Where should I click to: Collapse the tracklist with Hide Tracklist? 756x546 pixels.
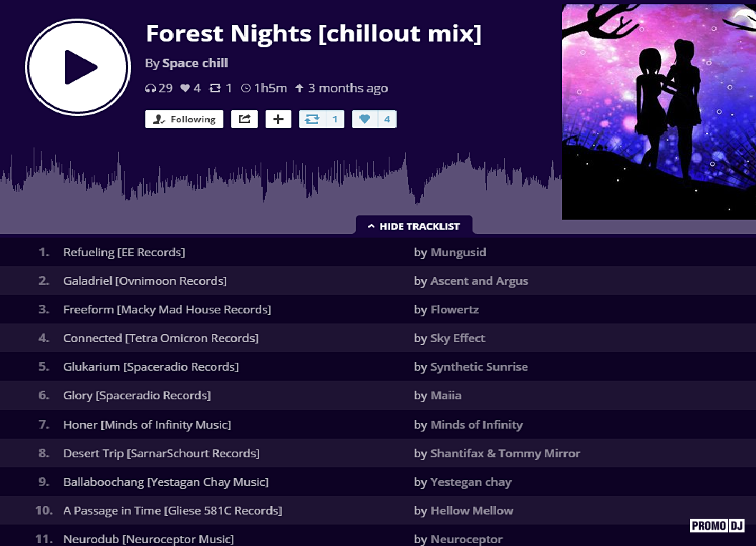[414, 226]
